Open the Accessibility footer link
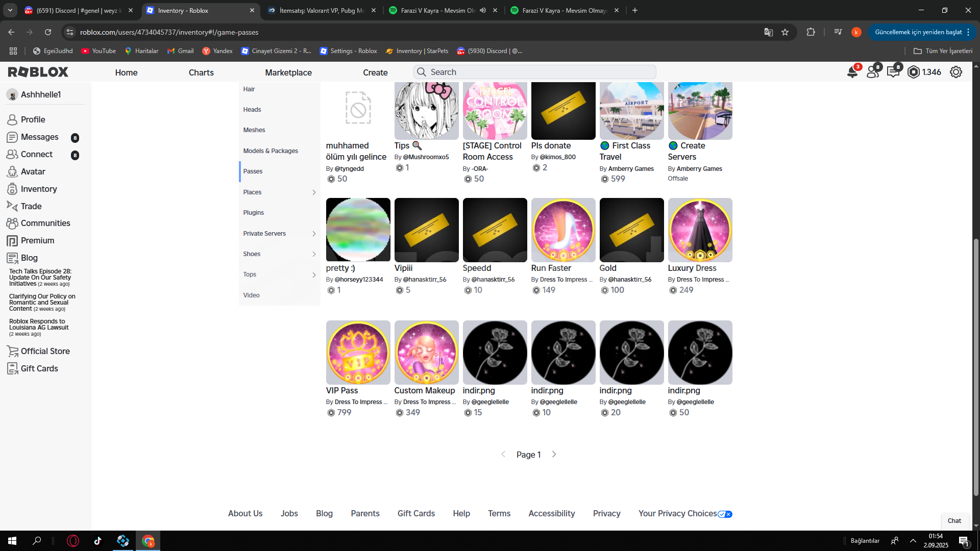 click(551, 514)
